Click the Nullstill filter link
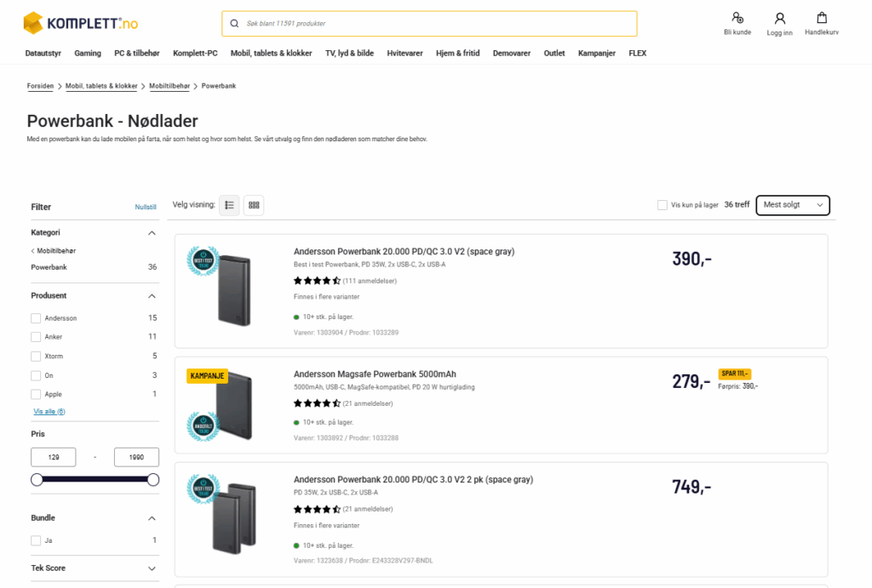Screen dimensions: 872x588 (x=146, y=208)
